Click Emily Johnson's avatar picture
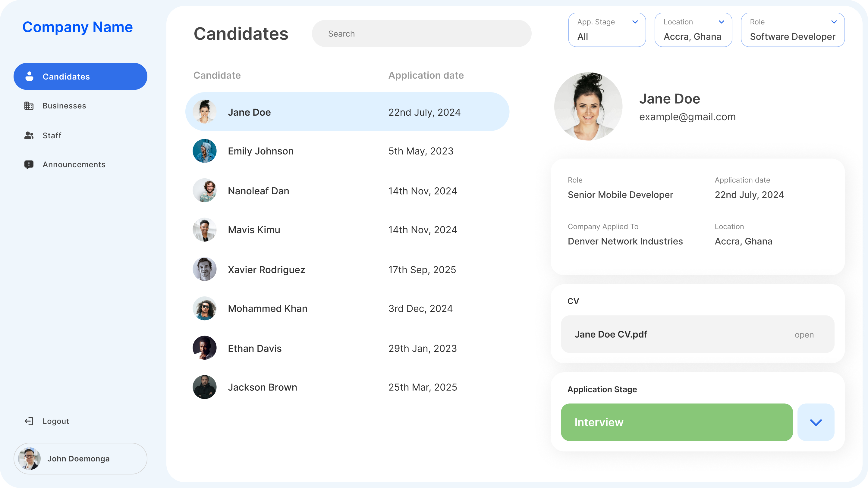 point(204,151)
